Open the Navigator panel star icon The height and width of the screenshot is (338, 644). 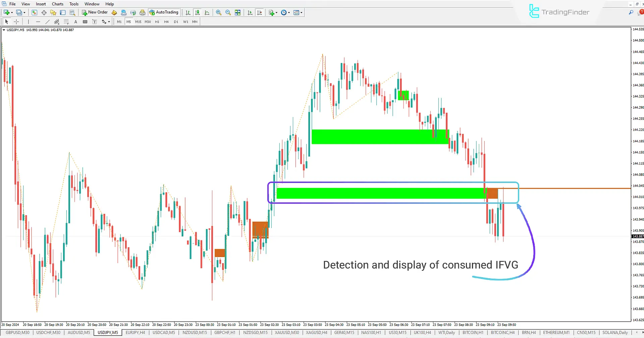(53, 12)
